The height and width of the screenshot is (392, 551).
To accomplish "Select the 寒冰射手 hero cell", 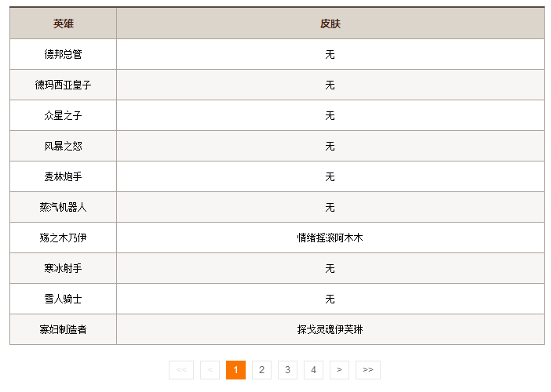I will click(64, 268).
